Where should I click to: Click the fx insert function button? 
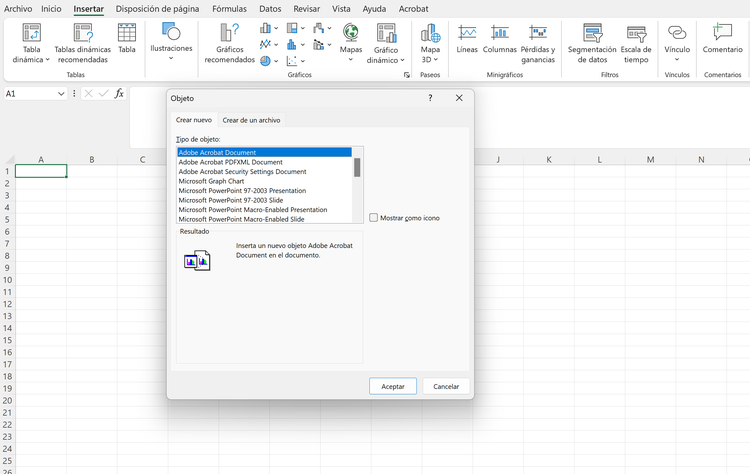tap(119, 93)
